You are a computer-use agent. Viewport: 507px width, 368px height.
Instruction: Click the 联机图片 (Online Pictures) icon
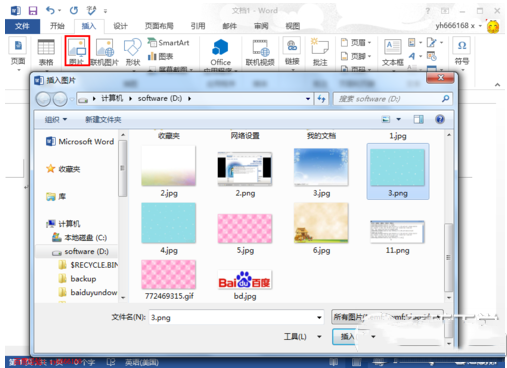[x=105, y=52]
